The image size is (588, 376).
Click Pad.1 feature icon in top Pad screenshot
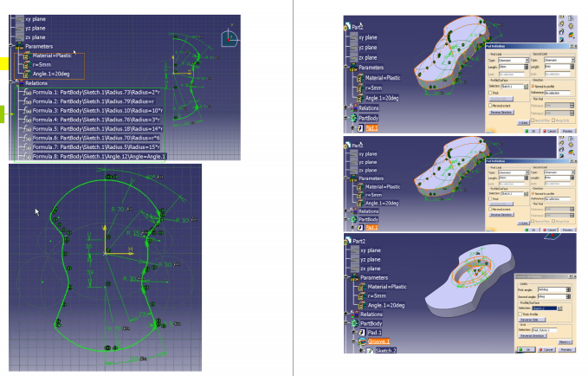point(360,128)
